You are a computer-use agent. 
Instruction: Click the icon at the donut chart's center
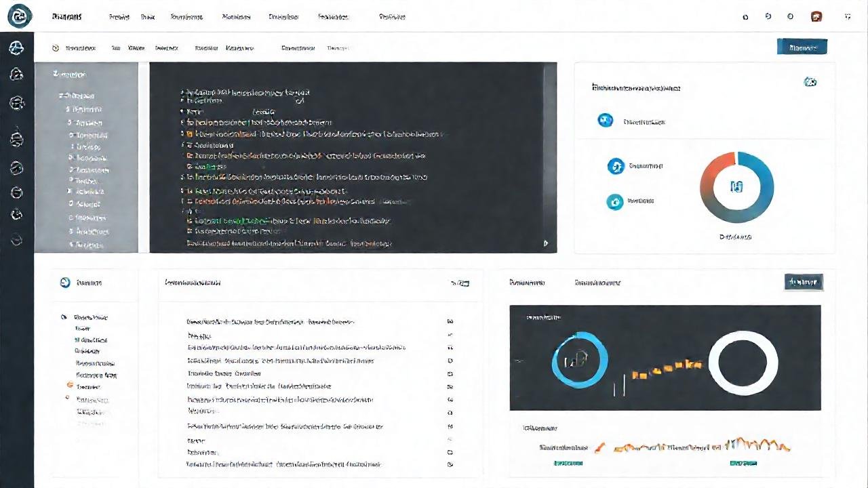click(736, 186)
